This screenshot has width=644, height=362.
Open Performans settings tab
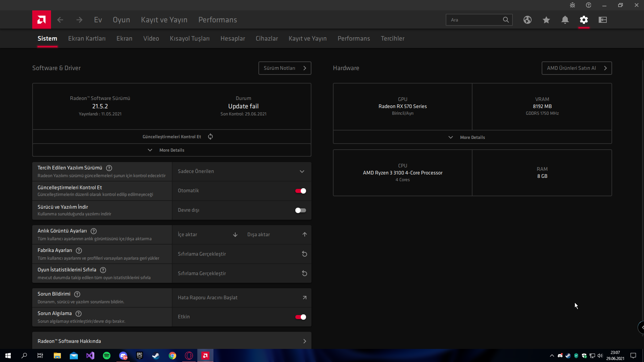tap(354, 39)
